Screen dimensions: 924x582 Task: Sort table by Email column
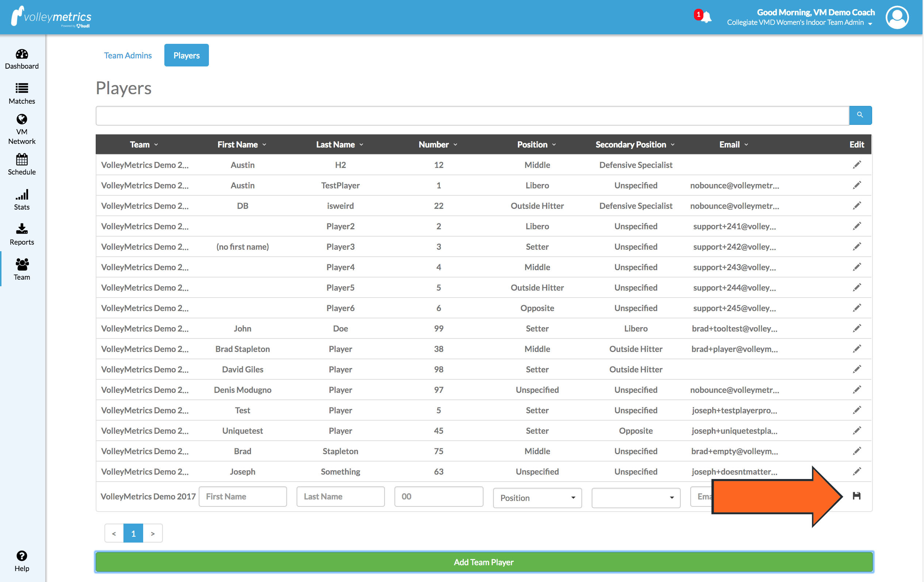pyautogui.click(x=734, y=144)
